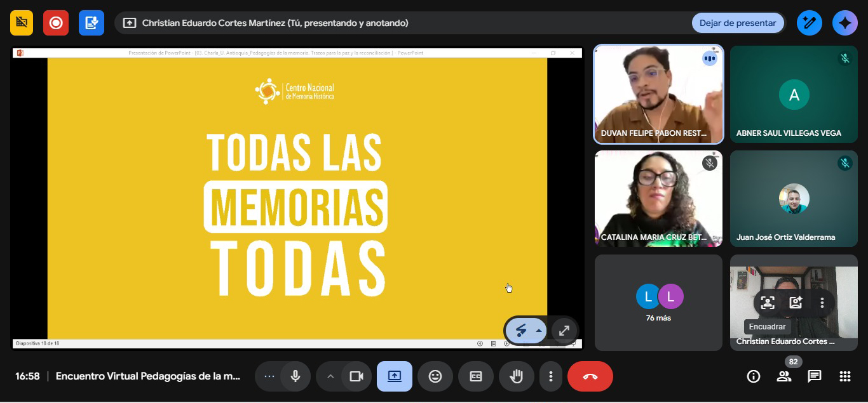Click the red recording indicator icon
Screen dimensions: 868x403
point(56,23)
